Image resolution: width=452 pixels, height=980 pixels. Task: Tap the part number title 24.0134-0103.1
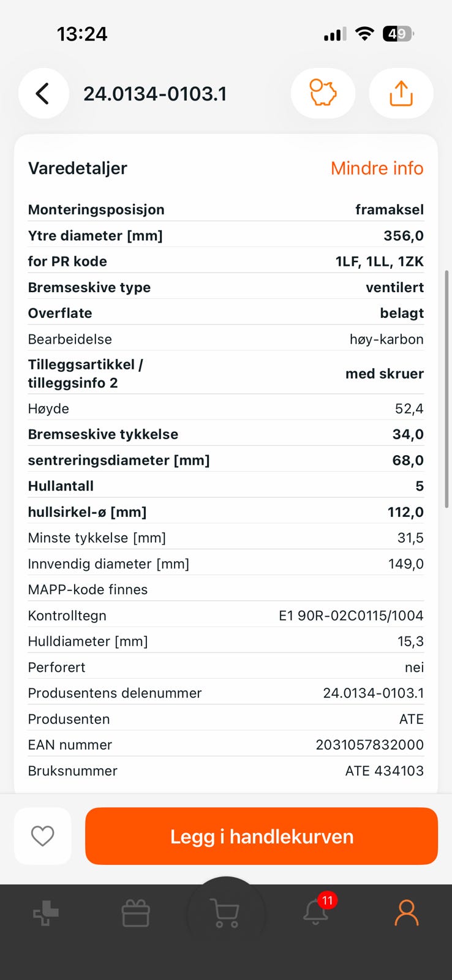(x=155, y=94)
